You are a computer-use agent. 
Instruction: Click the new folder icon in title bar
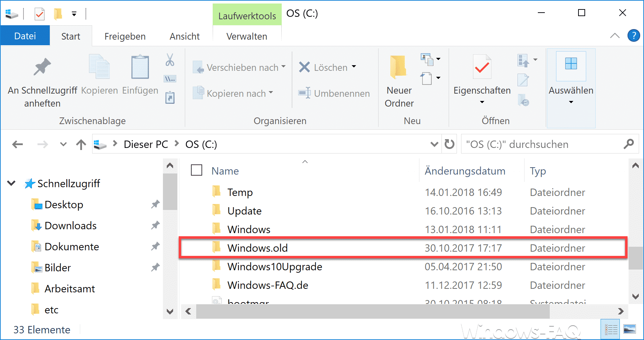click(x=58, y=14)
